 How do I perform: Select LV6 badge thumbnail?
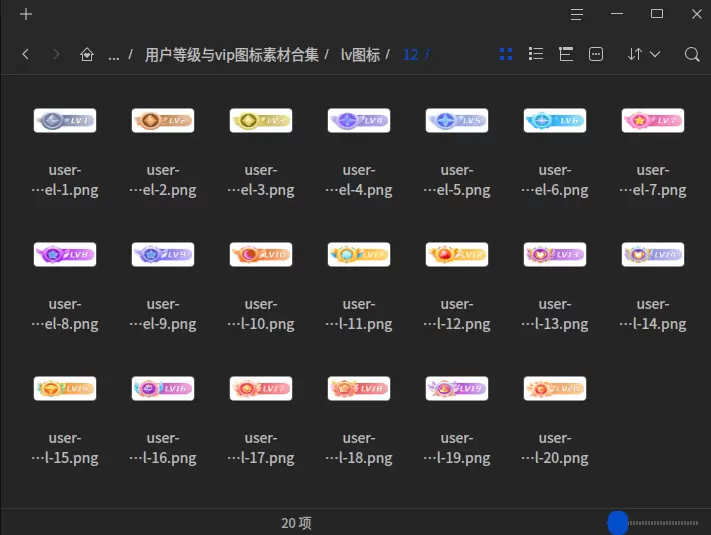coord(555,121)
